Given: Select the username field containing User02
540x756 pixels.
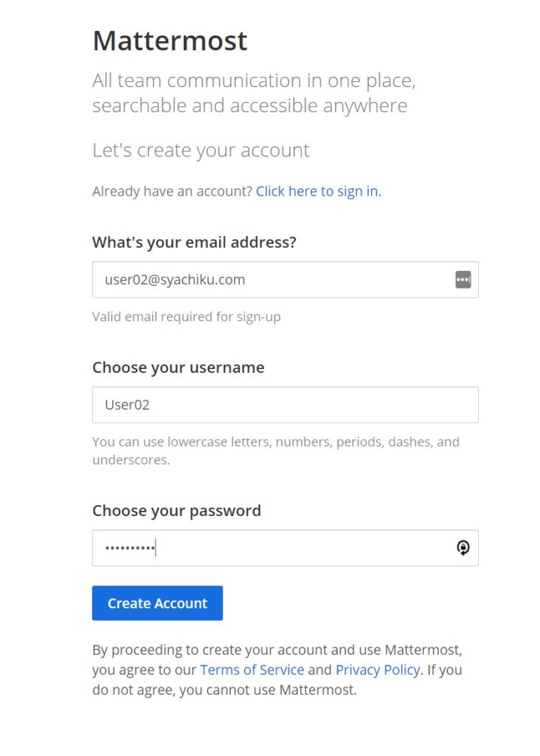Looking at the screenshot, I should pos(285,405).
